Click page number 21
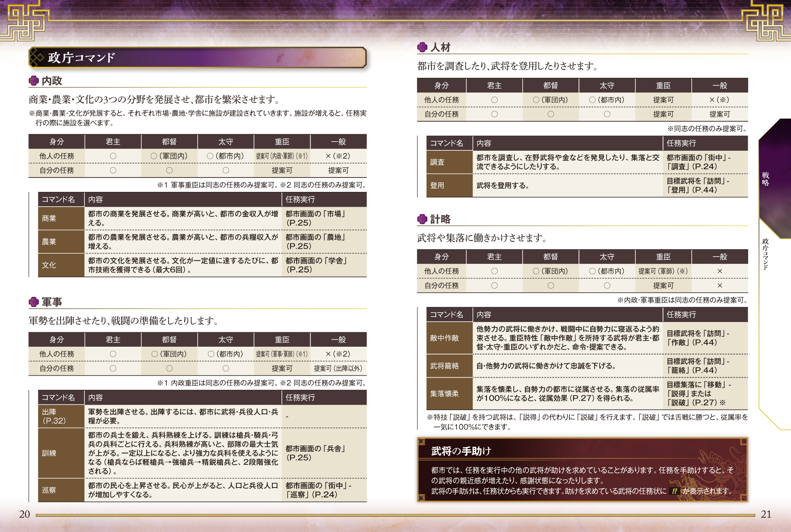791x532 pixels. point(766,514)
